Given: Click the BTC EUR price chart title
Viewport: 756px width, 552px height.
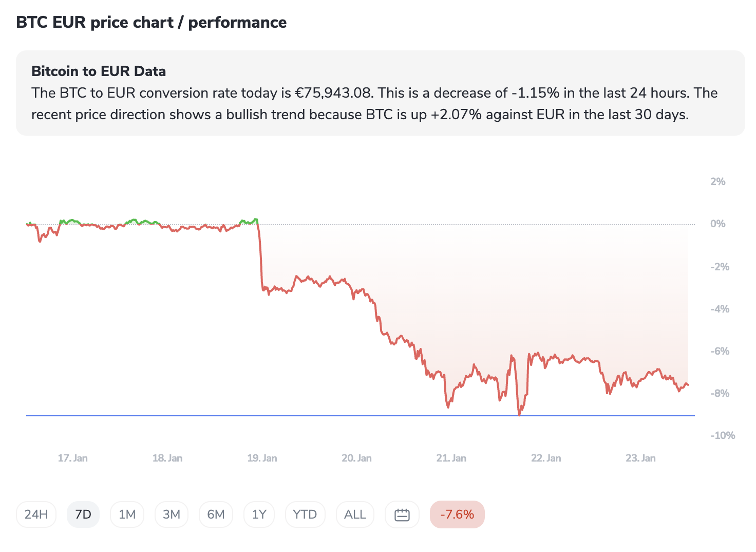Looking at the screenshot, I should (152, 23).
